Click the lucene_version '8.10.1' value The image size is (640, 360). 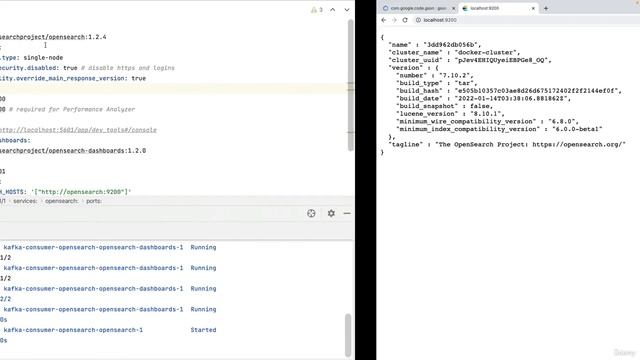pyautogui.click(x=485, y=114)
